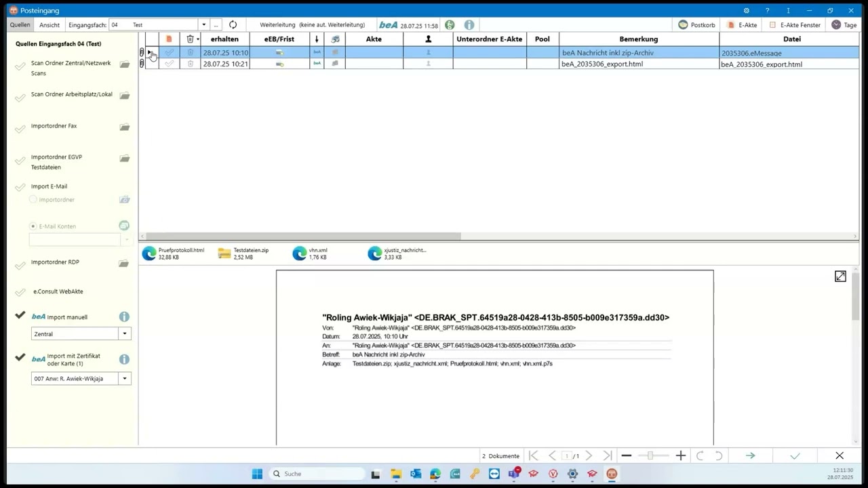Click the delete trash column header icon

point(190,39)
